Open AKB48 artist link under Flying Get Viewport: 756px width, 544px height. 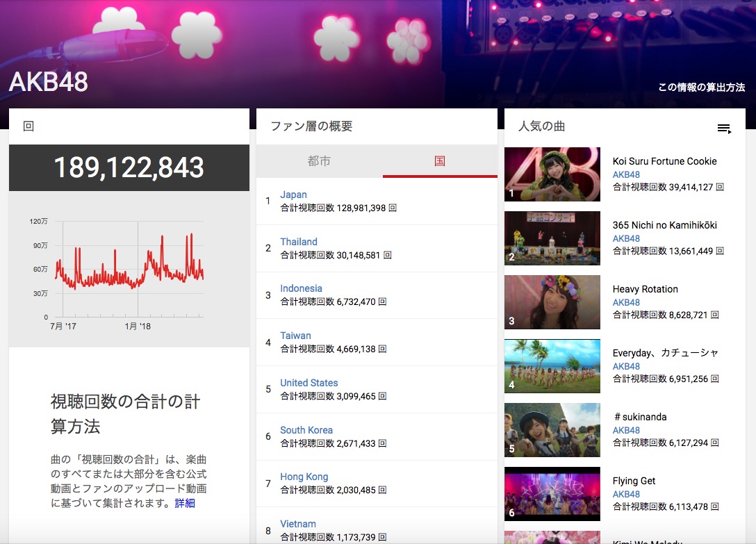tap(626, 495)
